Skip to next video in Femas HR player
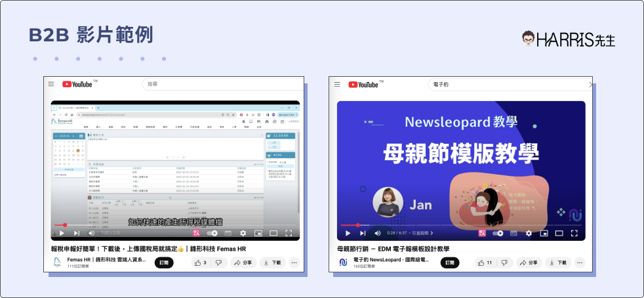Viewport: 644px width, 298px height. 76,233
